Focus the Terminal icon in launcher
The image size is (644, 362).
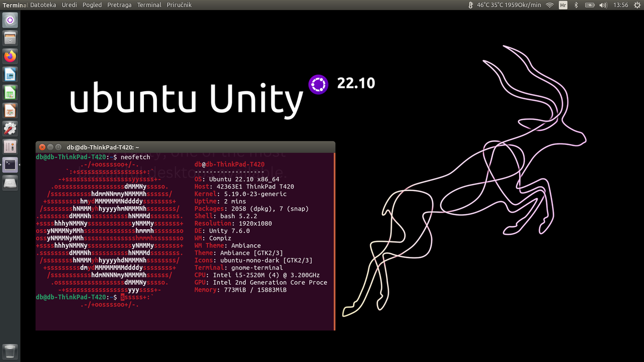pyautogui.click(x=10, y=165)
